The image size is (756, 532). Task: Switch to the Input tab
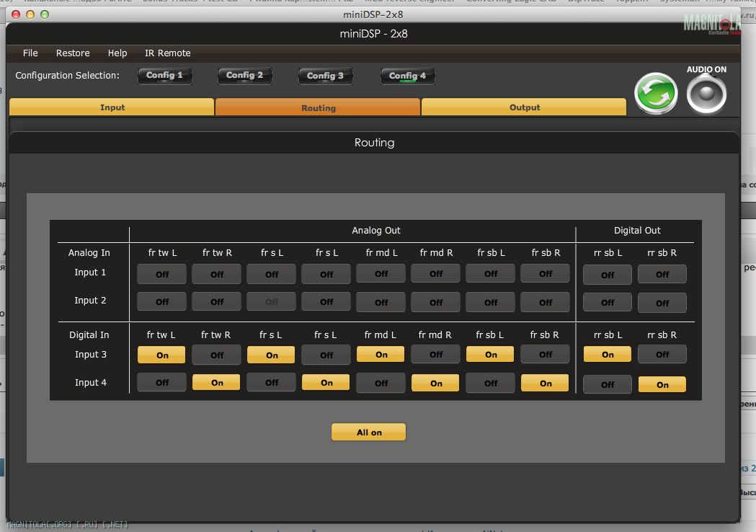click(112, 107)
